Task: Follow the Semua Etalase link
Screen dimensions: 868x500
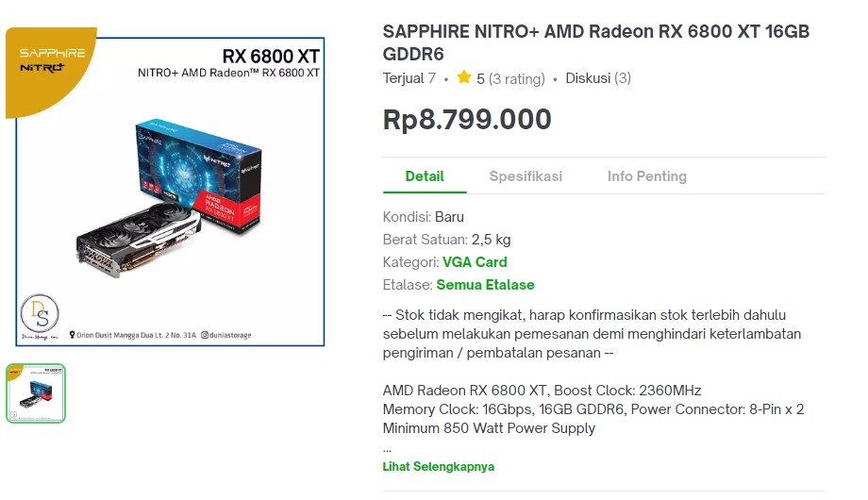Action: point(485,285)
